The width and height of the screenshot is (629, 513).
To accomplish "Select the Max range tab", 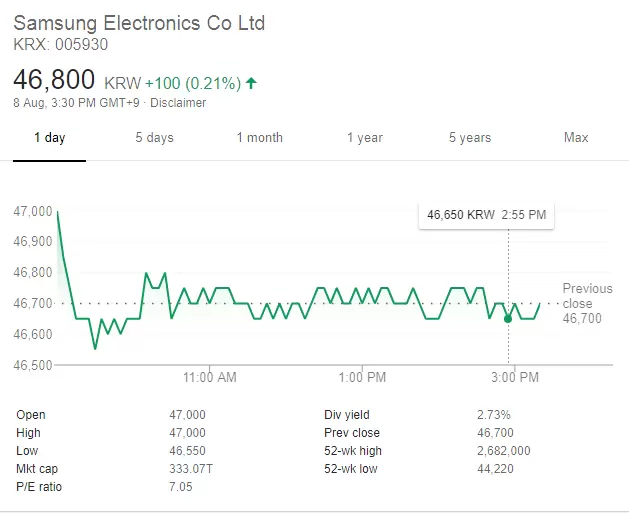I will [576, 138].
